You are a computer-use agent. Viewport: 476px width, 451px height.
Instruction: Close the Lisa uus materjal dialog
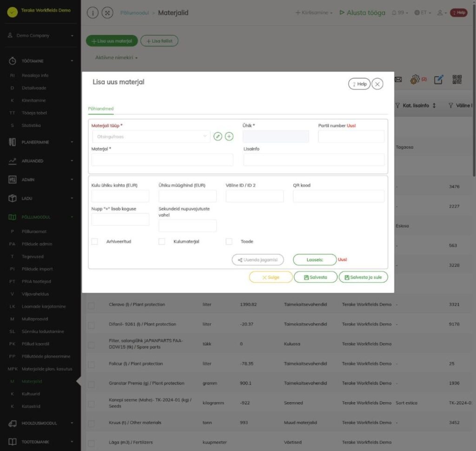[377, 84]
